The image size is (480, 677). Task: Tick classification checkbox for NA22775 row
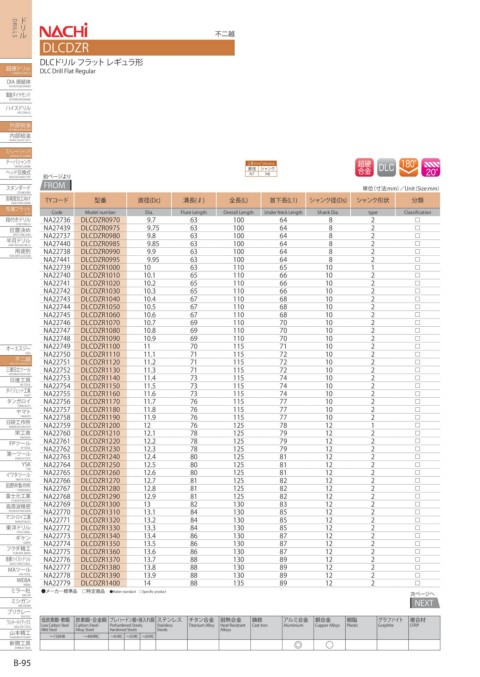(417, 552)
